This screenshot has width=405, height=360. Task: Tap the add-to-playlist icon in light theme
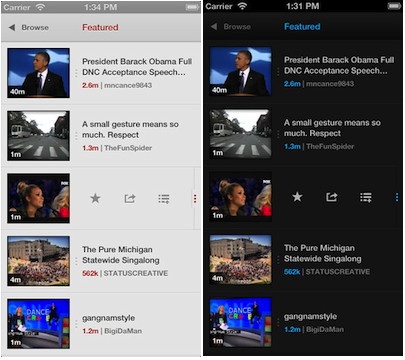[x=164, y=199]
